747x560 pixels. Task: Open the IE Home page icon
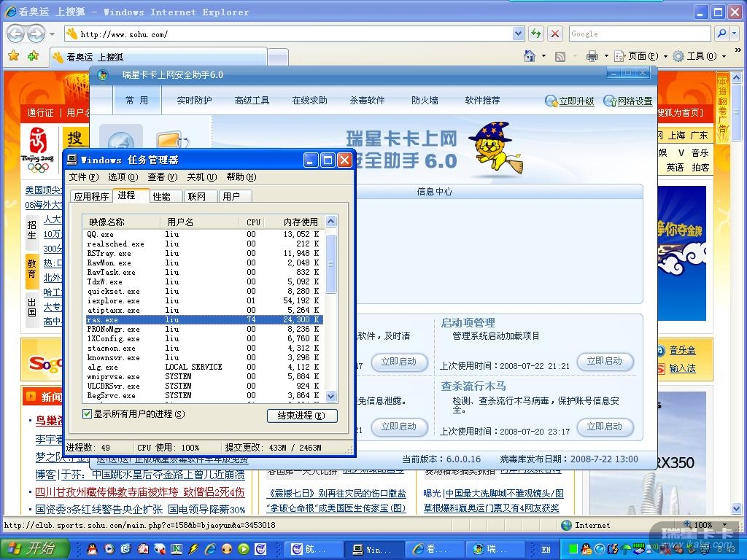point(530,56)
